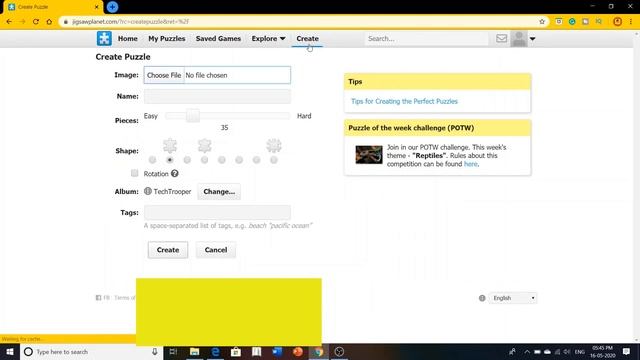Reload the page with the refresh icon

36,22
